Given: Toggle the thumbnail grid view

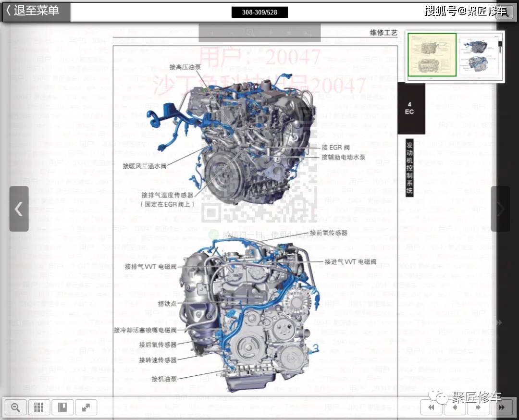Looking at the screenshot, I should (x=39, y=407).
